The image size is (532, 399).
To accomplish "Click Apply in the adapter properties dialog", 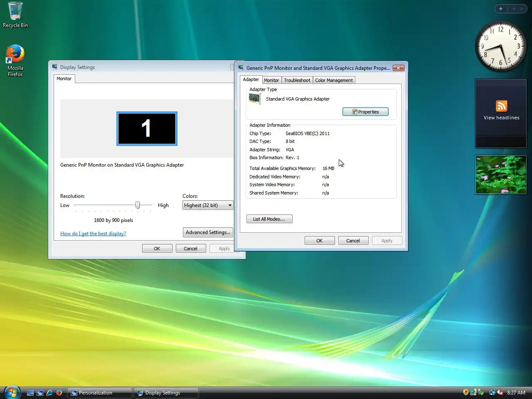I will pos(387,241).
